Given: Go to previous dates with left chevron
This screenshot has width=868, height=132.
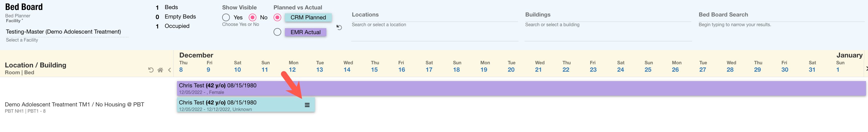Looking at the screenshot, I should click(x=170, y=70).
